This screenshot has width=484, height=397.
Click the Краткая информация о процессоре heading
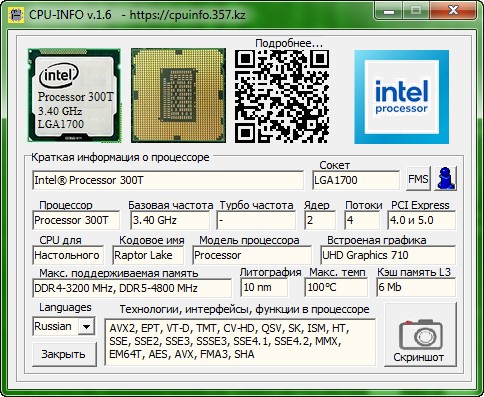[120, 157]
